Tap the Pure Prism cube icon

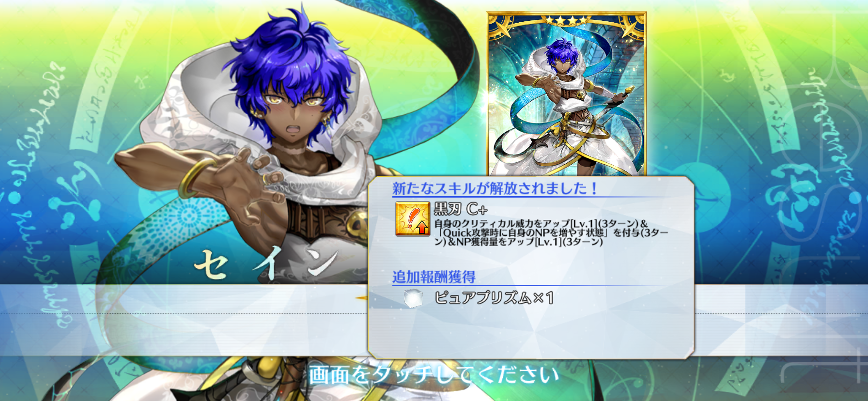click(413, 298)
